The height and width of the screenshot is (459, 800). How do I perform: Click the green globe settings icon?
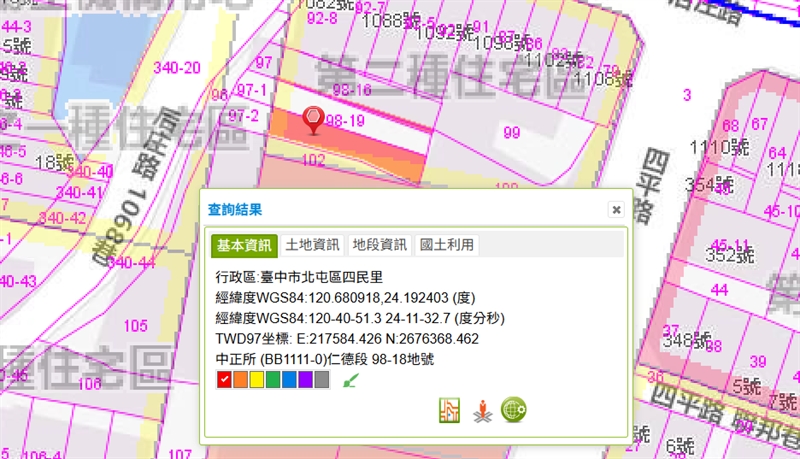514,410
